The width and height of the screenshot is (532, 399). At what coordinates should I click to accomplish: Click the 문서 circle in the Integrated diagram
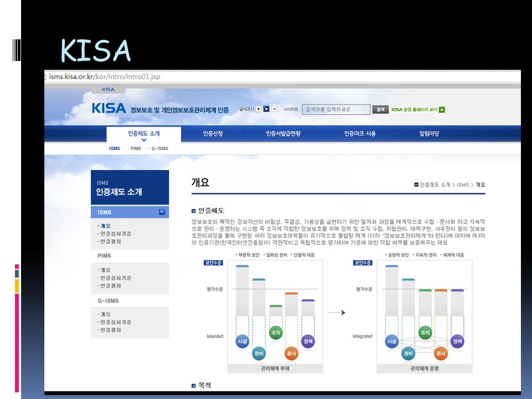pos(441,354)
